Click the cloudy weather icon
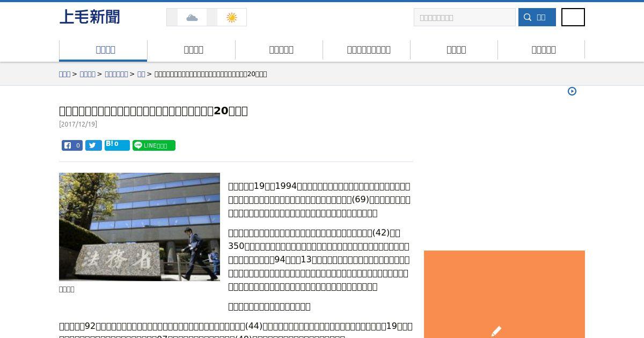 192,18
